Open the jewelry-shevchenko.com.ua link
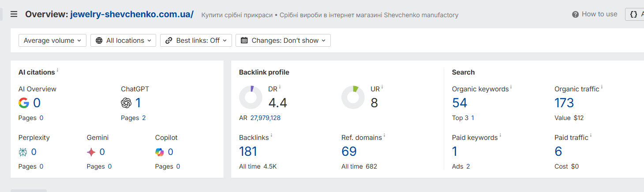The image size is (644, 192). tap(132, 14)
